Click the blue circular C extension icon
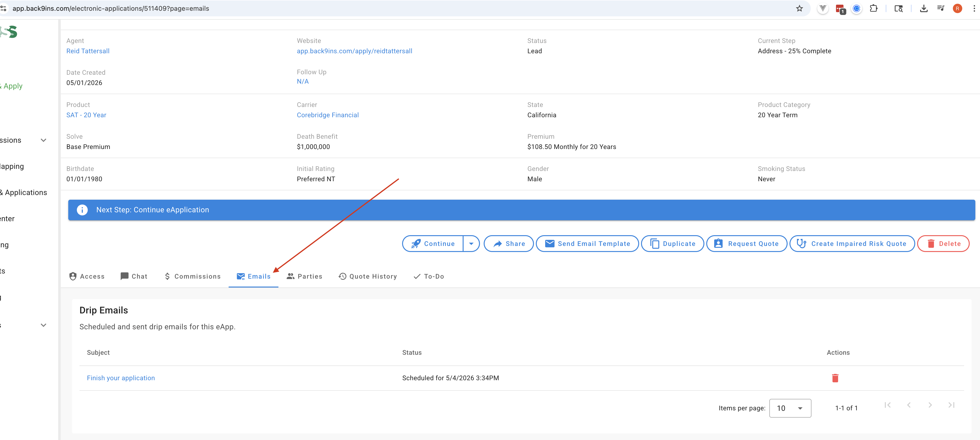Screen dimensions: 980x440 tap(856, 8)
